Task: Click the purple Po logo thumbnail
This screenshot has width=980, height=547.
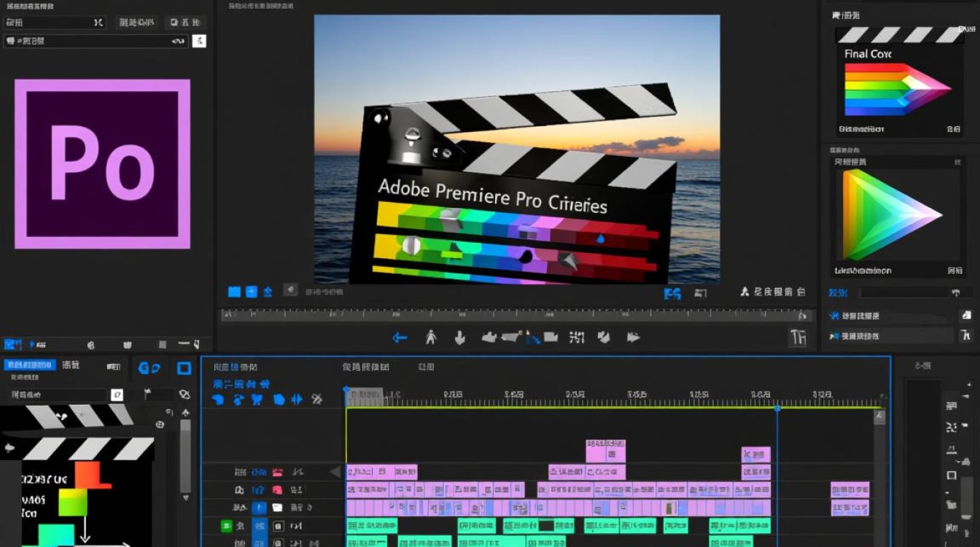Action: pyautogui.click(x=102, y=164)
